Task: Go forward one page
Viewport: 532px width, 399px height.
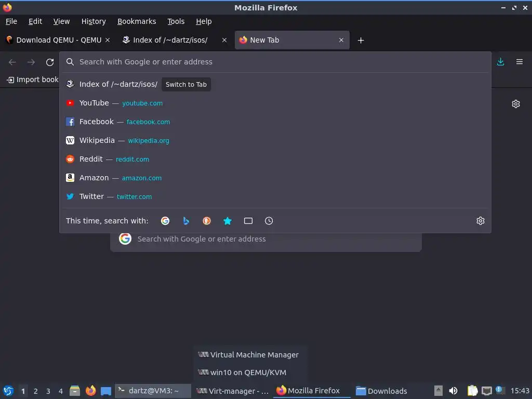Action: click(31, 62)
